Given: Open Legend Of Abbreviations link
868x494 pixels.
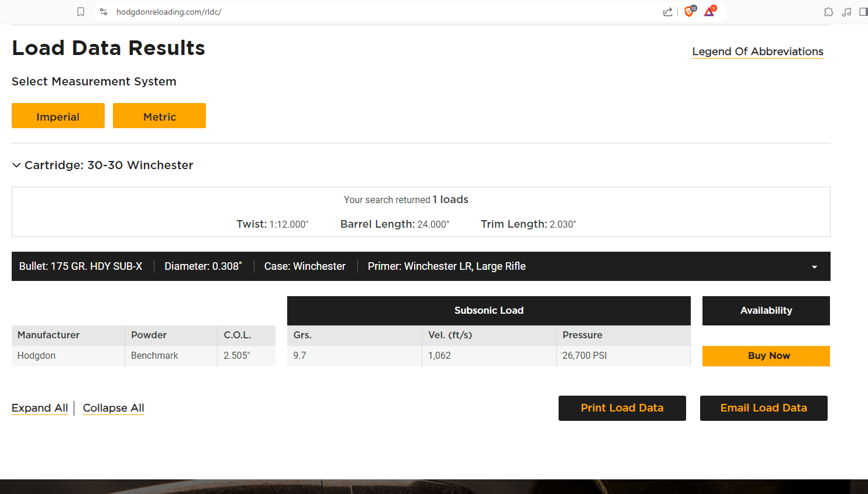Looking at the screenshot, I should tap(757, 52).
